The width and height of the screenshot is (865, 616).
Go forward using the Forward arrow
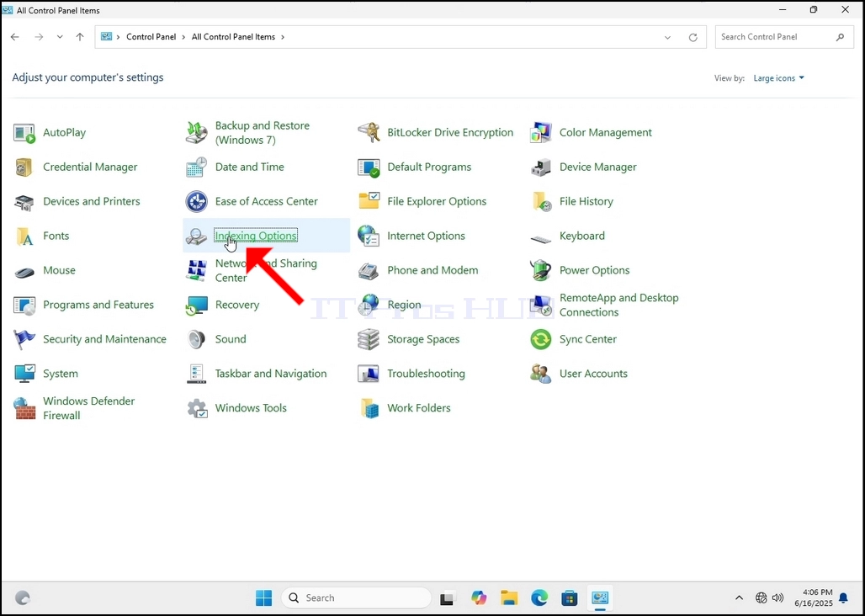coord(39,37)
